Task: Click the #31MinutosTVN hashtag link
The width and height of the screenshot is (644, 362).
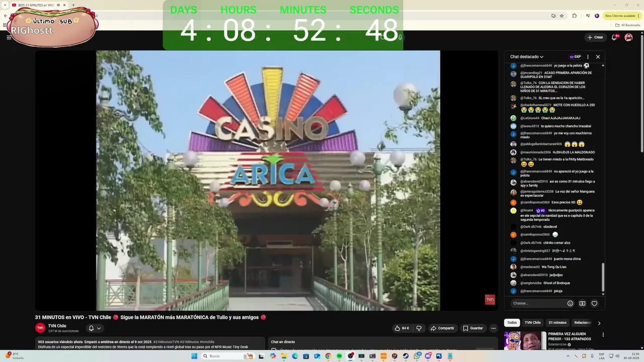Action: point(166,342)
